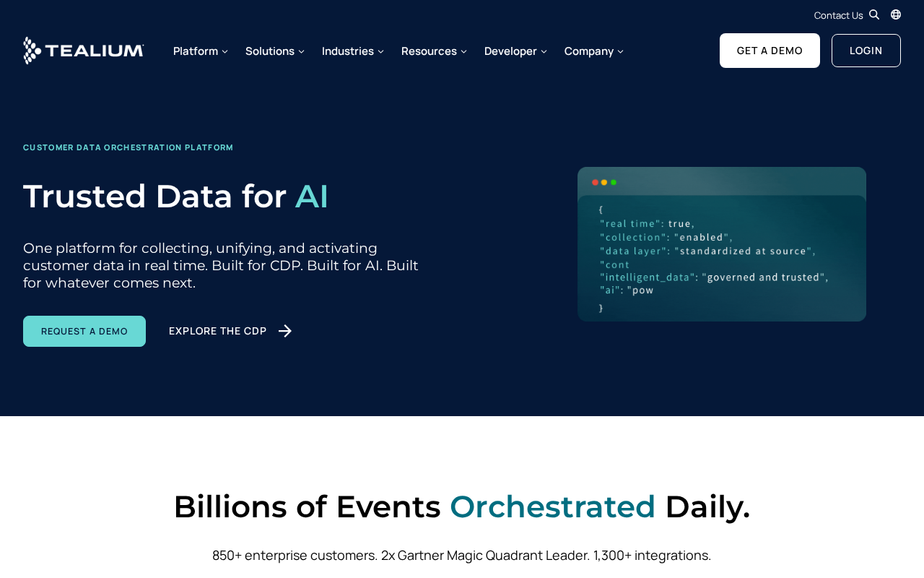924x578 pixels.
Task: Click the Request a Demo button
Action: (84, 331)
